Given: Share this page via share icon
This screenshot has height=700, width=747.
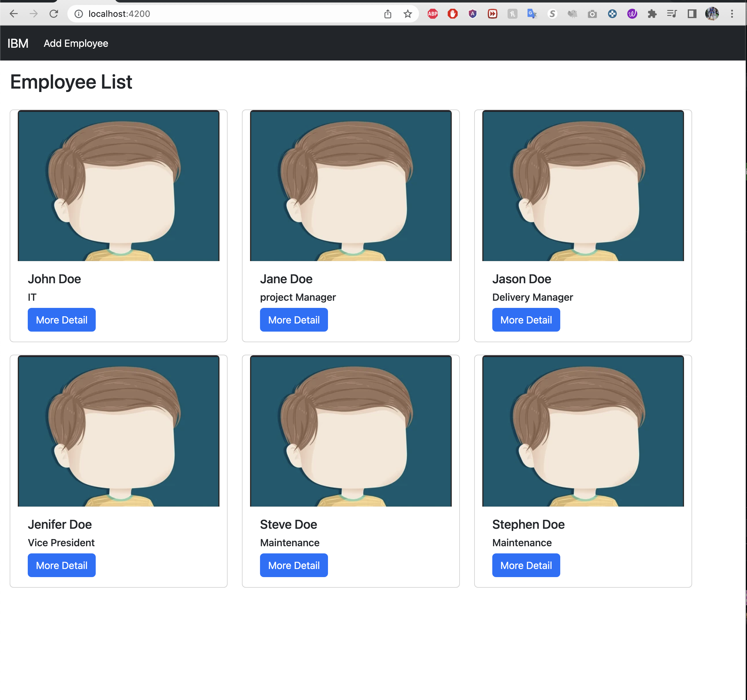Looking at the screenshot, I should [388, 14].
